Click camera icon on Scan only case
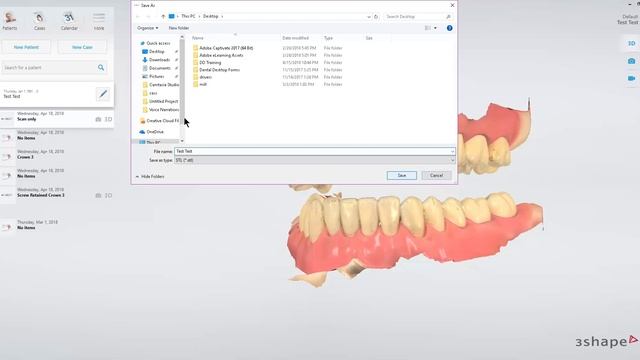Image resolution: width=640 pixels, height=360 pixels. pos(98,119)
